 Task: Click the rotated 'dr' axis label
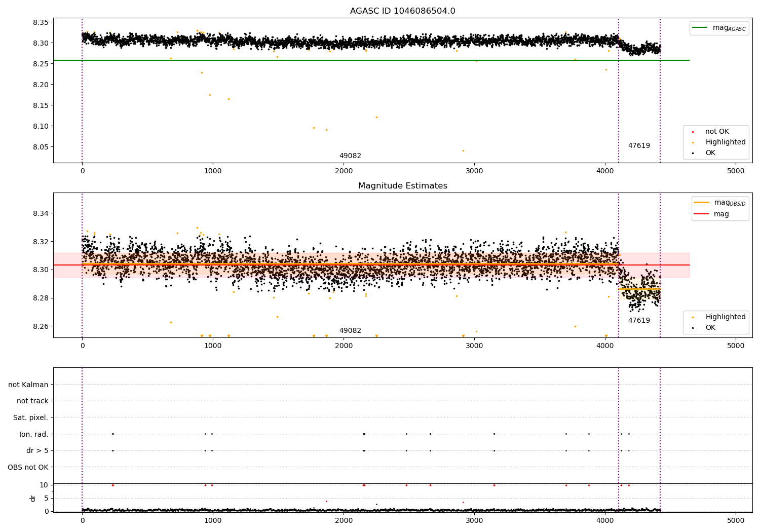[33, 499]
